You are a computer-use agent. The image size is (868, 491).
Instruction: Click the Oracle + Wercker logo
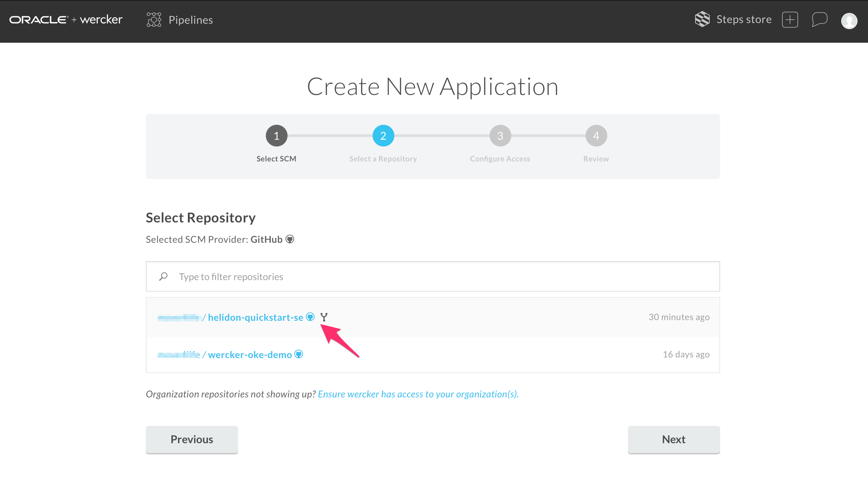(66, 20)
